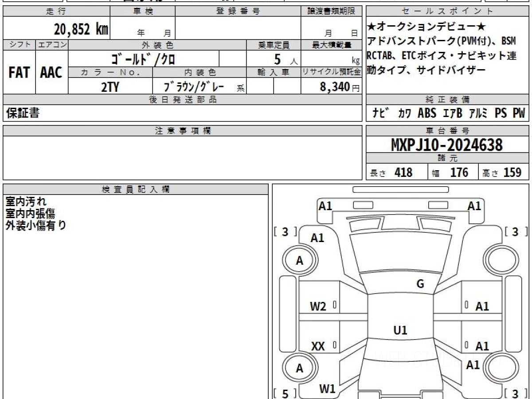
Task: Select the inspector note 外装小傷有り
Action: pos(35,225)
